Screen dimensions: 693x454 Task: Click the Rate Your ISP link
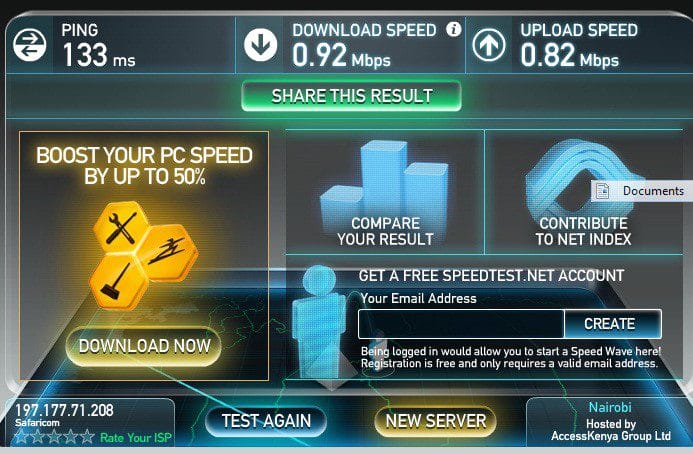(x=135, y=438)
